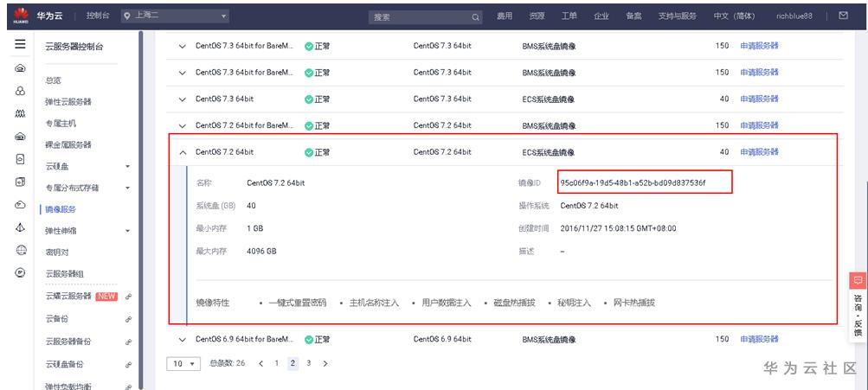The height and width of the screenshot is (390, 868).
Task: Expand the 专属分布式存储 sidebar submenu
Action: point(127,189)
